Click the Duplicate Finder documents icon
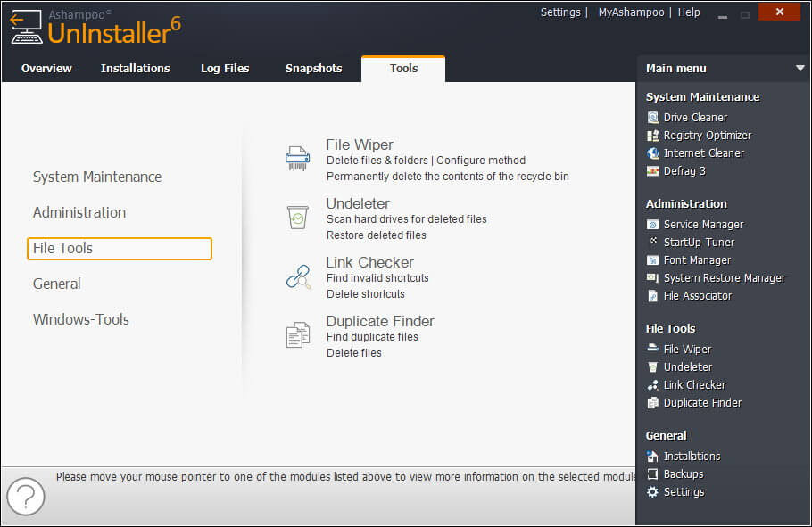Screen dimensions: 812x527 click(x=297, y=335)
